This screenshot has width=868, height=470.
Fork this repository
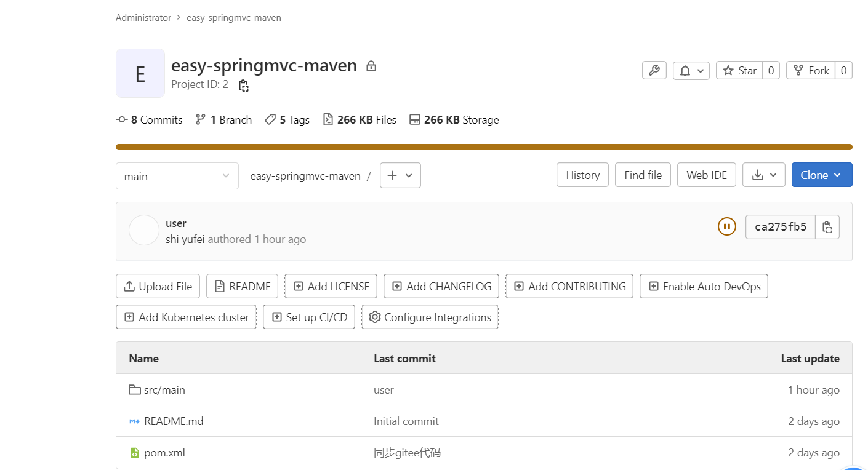[811, 71]
